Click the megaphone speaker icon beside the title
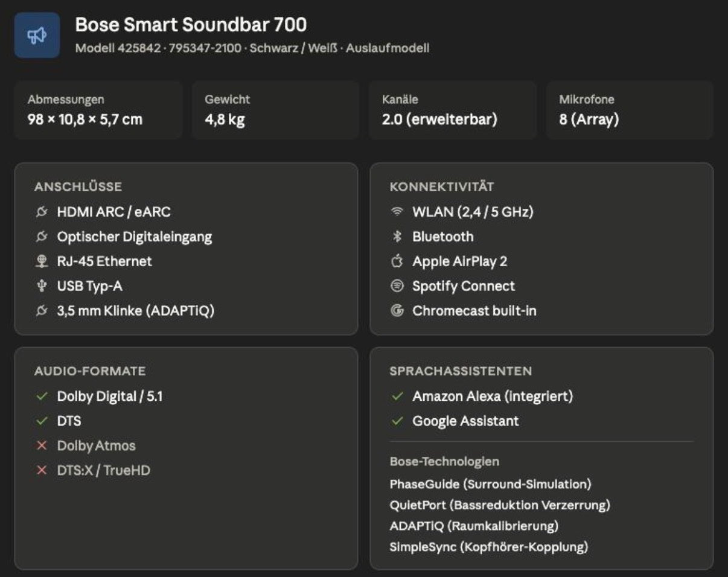This screenshot has height=577, width=728. 37,36
